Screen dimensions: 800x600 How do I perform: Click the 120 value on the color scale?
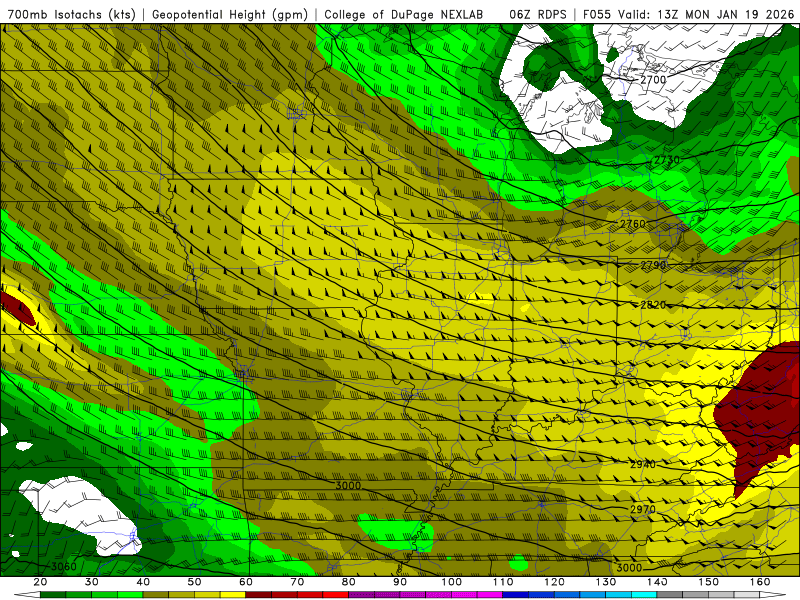point(554,582)
